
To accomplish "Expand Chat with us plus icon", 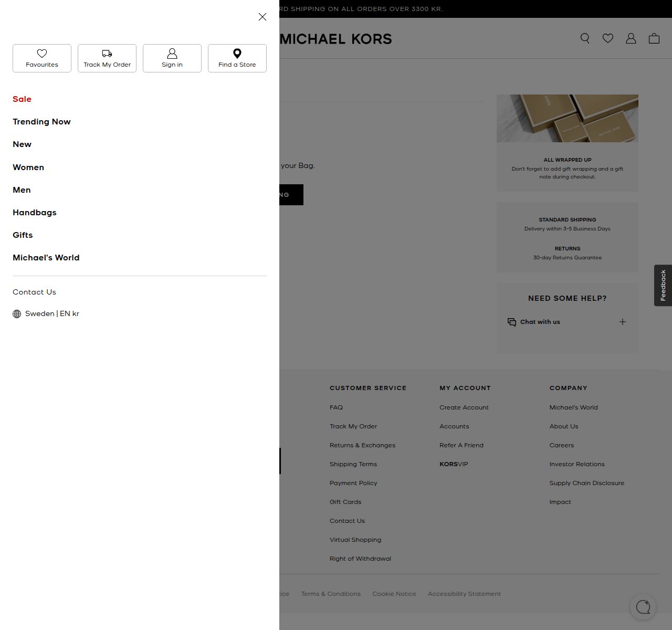I will pos(623,322).
